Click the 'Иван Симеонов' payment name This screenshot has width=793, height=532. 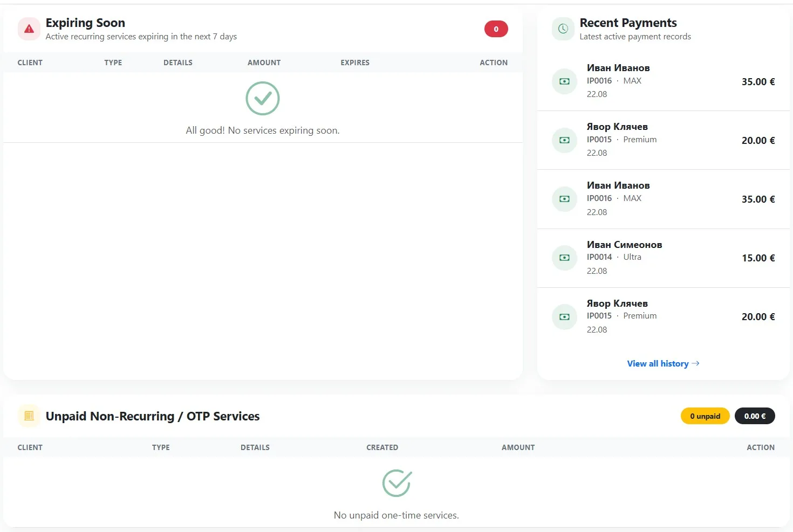click(x=625, y=244)
